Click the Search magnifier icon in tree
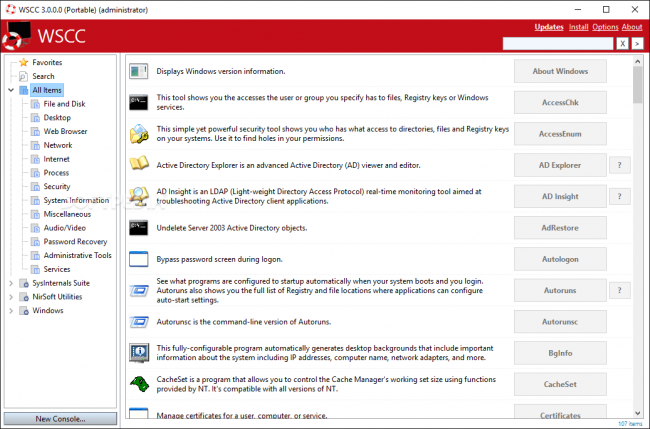The height and width of the screenshot is (429, 650). click(x=24, y=76)
